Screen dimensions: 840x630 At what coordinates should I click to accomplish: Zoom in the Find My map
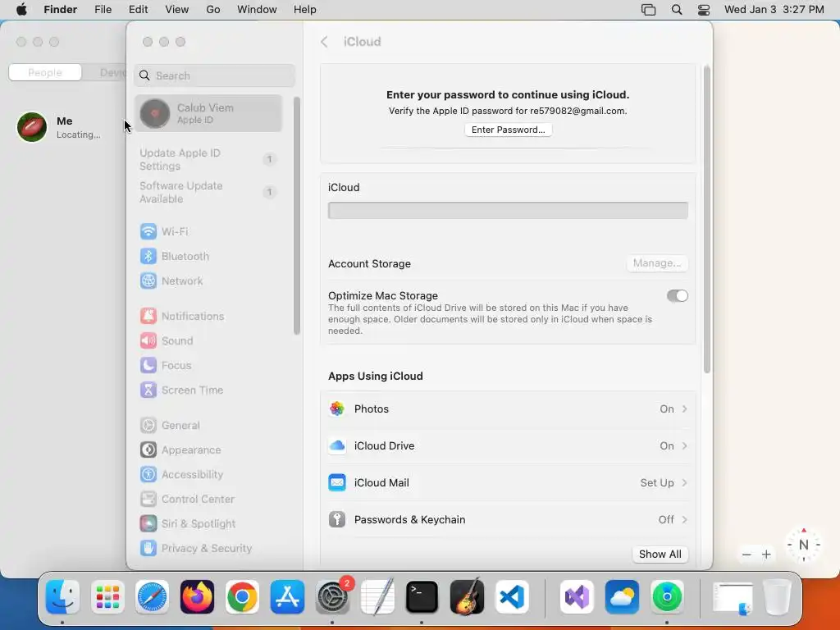coord(767,555)
